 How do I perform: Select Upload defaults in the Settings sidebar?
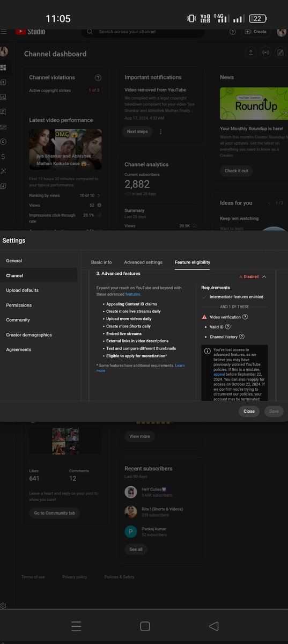pyautogui.click(x=39, y=290)
